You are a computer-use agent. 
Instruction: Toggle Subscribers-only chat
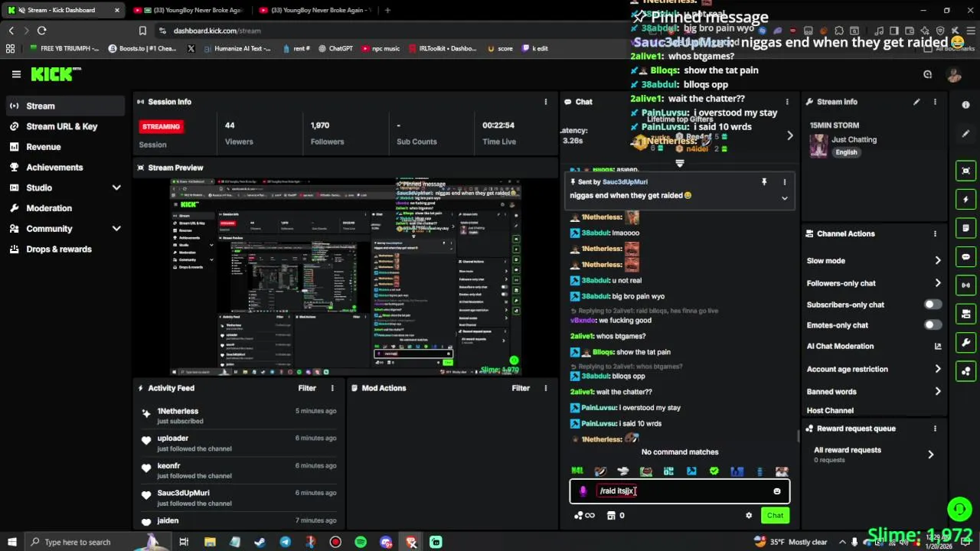tap(933, 305)
